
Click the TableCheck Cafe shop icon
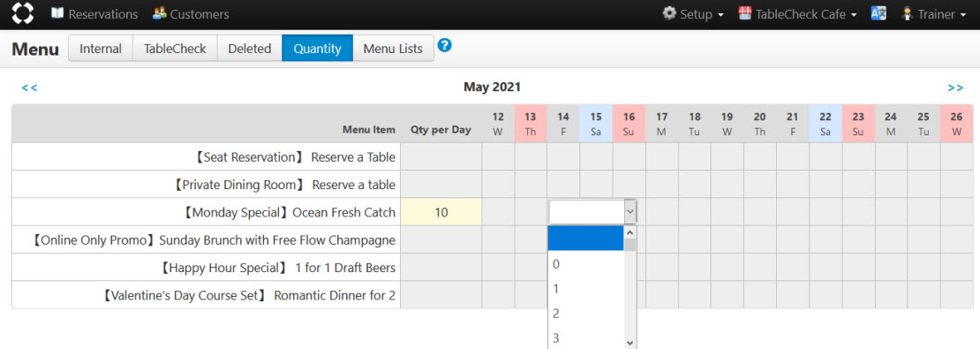point(744,13)
